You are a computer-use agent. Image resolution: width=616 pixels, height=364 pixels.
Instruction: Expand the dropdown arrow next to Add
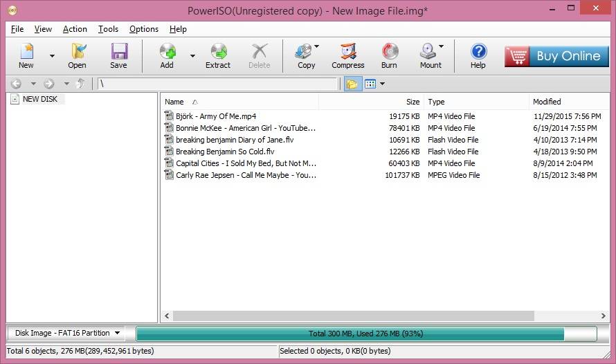192,56
